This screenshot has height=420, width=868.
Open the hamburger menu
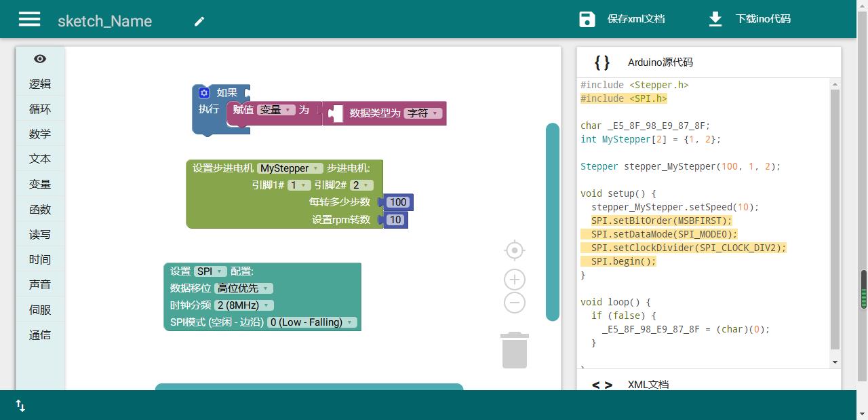coord(29,19)
